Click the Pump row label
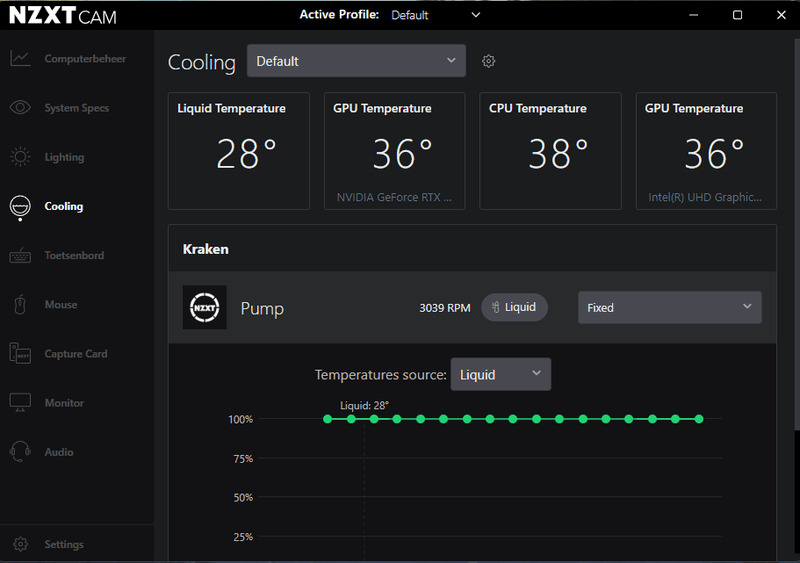Screen dimensions: 800x563 coord(262,308)
